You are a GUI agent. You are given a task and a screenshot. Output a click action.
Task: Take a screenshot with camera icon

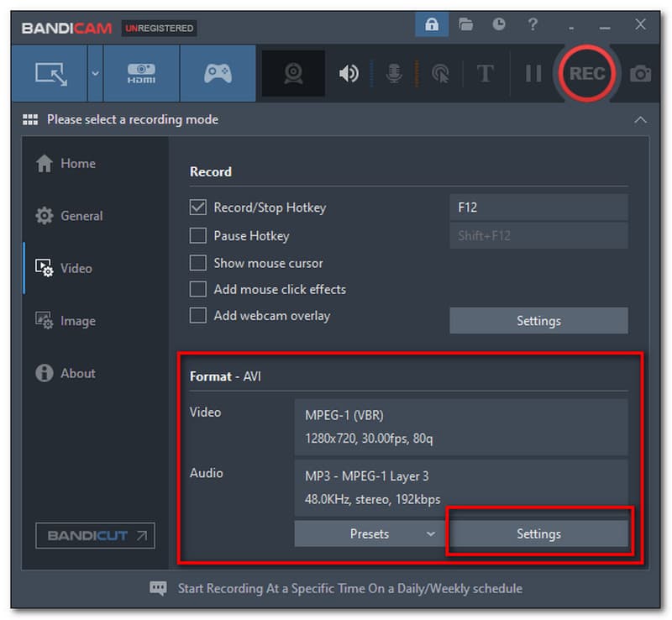point(640,74)
